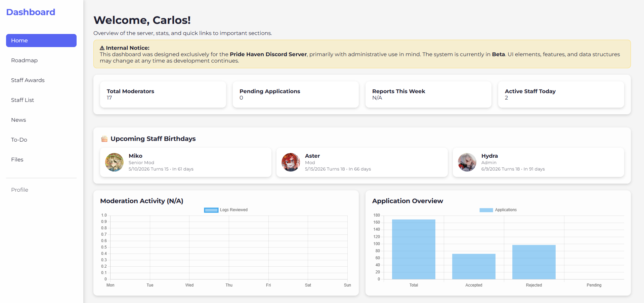Select the Total Moderators stat card
Screen dimensions: 644x303
pos(163,94)
